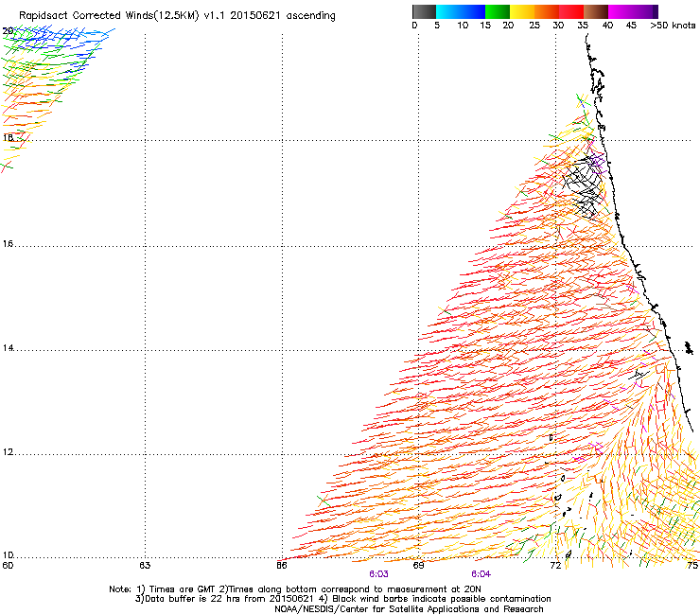Click the purple '6:04' time stamp
The height and width of the screenshot is (615, 700).
[481, 574]
